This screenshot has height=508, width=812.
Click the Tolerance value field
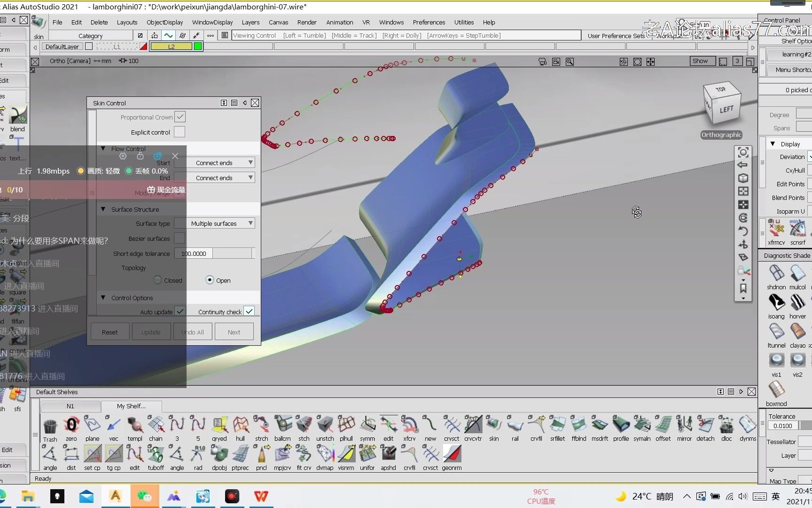(x=783, y=425)
